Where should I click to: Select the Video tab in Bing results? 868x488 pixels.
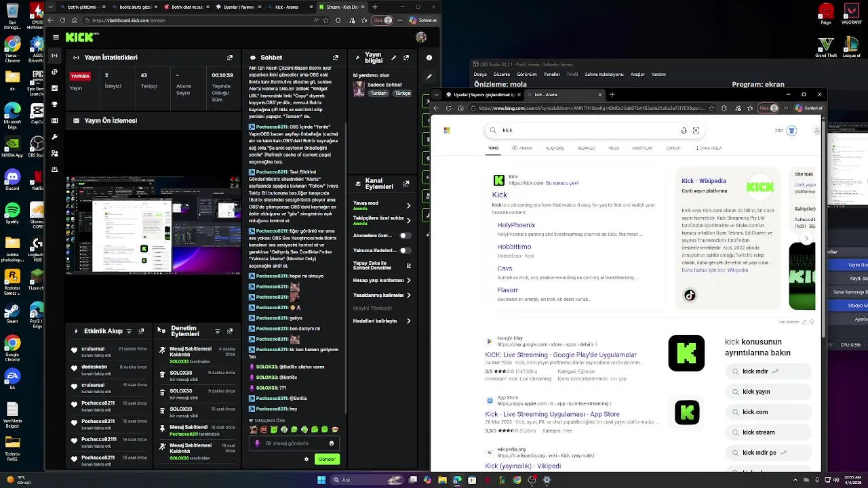tap(614, 148)
